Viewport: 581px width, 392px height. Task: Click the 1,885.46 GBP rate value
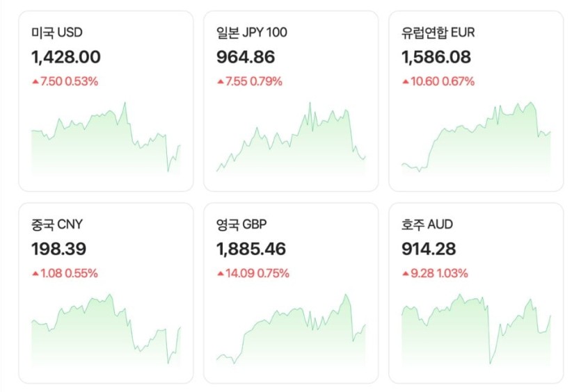coord(251,249)
